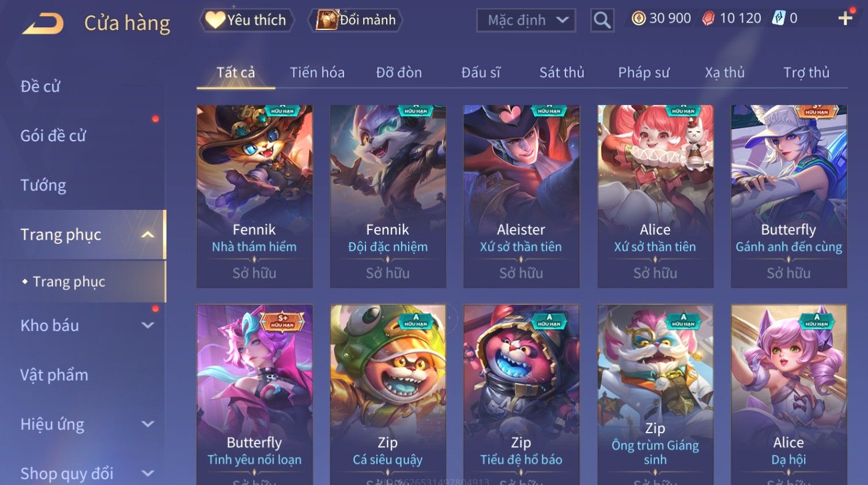Image resolution: width=868 pixels, height=485 pixels.
Task: Open Đổi mảnh fragment exchange button
Action: click(x=356, y=20)
